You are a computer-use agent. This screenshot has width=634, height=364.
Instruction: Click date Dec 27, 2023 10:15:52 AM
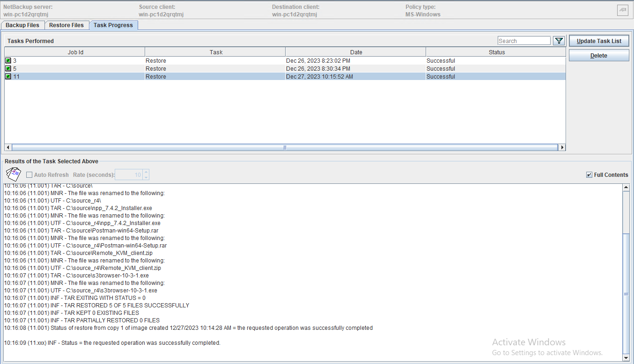coord(319,77)
